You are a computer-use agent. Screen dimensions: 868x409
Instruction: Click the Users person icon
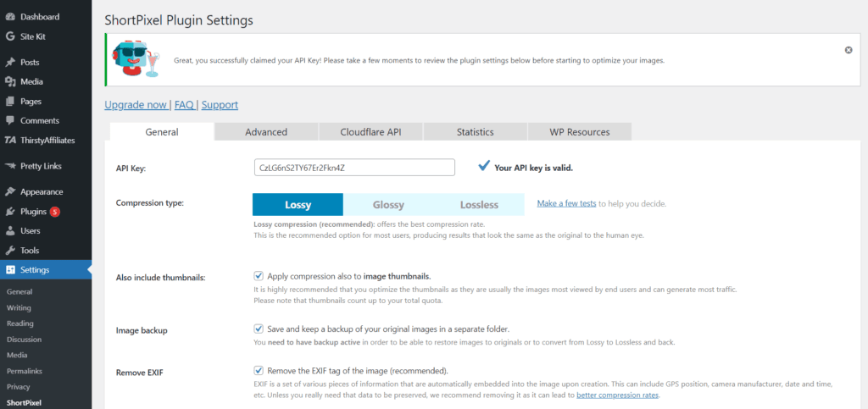pos(10,231)
